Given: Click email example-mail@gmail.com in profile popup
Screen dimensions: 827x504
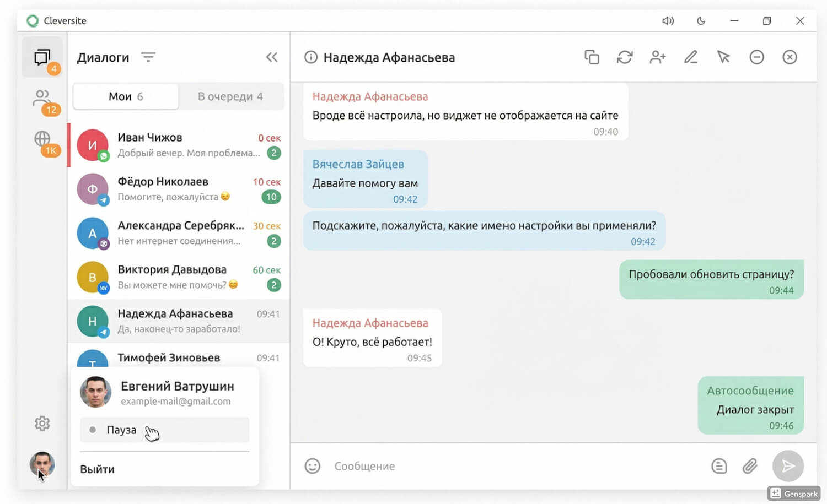Looking at the screenshot, I should 176,402.
